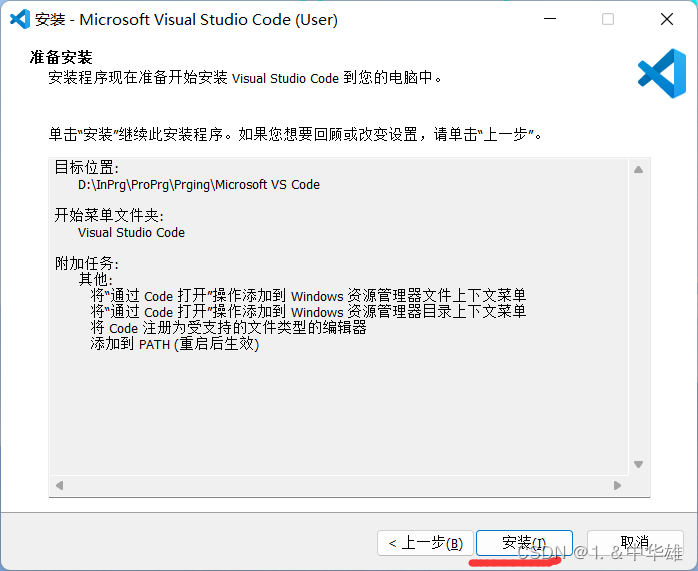
Task: Click the window title 安装 - Microsoft Visual Studio Code (User)
Action: coord(186,20)
